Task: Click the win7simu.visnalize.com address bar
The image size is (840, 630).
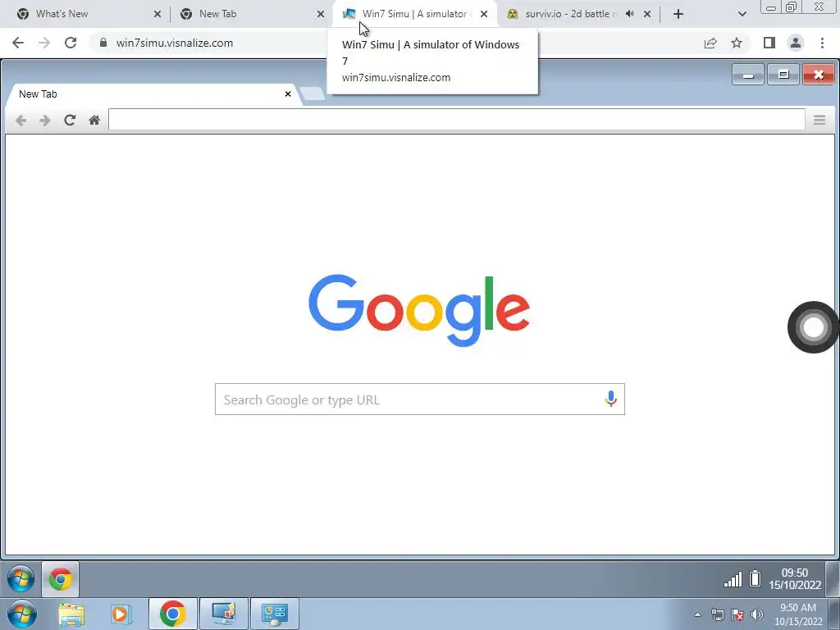Action: coord(174,43)
